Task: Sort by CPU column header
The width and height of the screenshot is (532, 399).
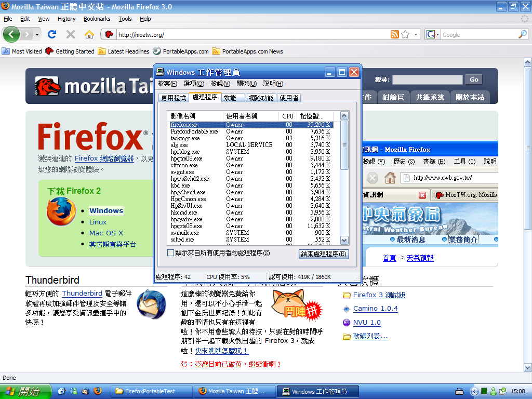Action: (288, 116)
